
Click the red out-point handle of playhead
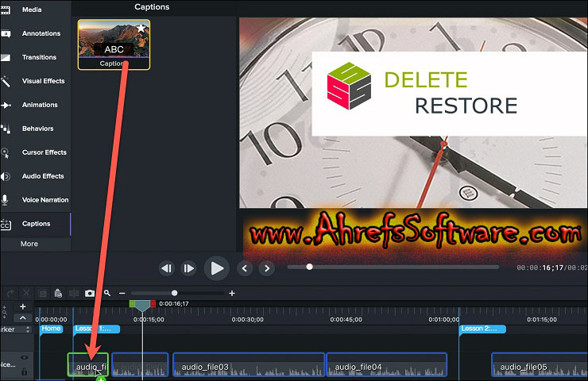pos(153,304)
